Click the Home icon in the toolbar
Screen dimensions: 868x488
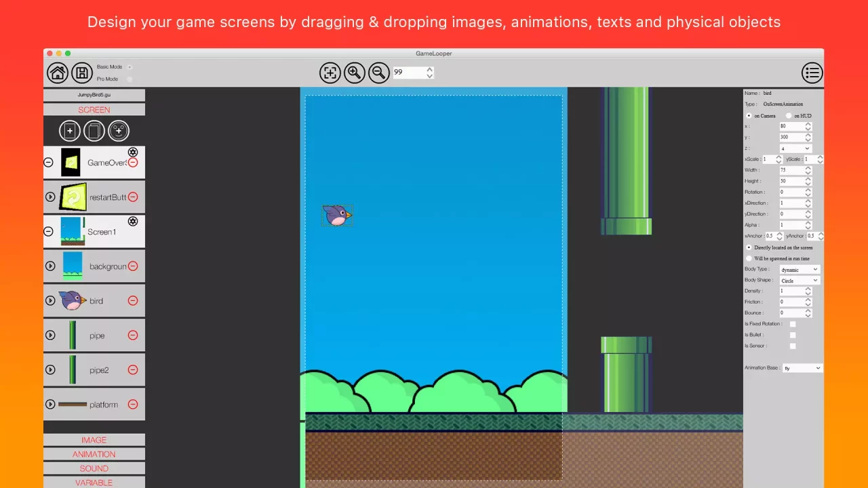pyautogui.click(x=57, y=73)
